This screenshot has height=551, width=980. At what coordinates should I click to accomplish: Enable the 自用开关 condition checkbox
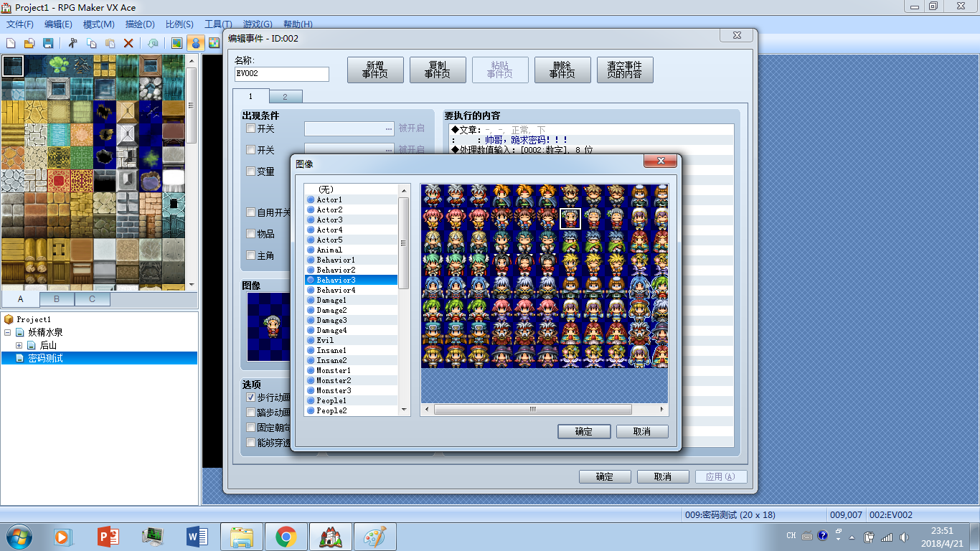[250, 212]
